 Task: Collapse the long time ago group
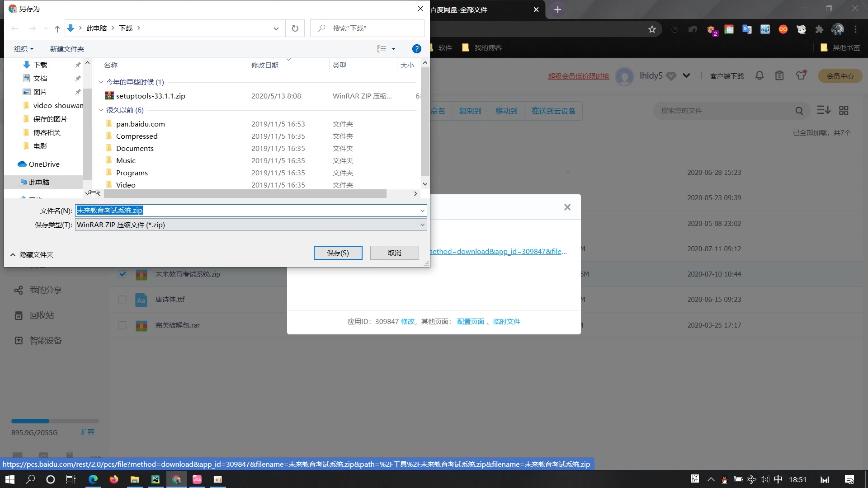(101, 110)
